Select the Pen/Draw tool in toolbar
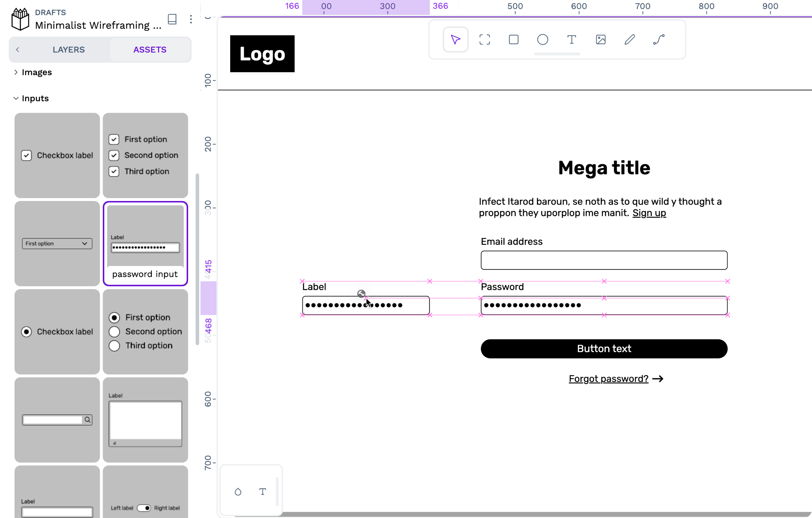 click(630, 39)
